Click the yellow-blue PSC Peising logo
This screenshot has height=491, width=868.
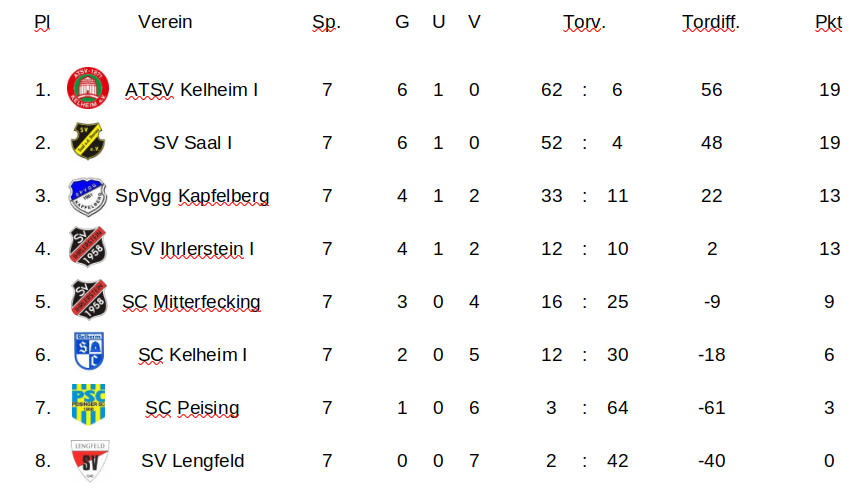(x=88, y=407)
